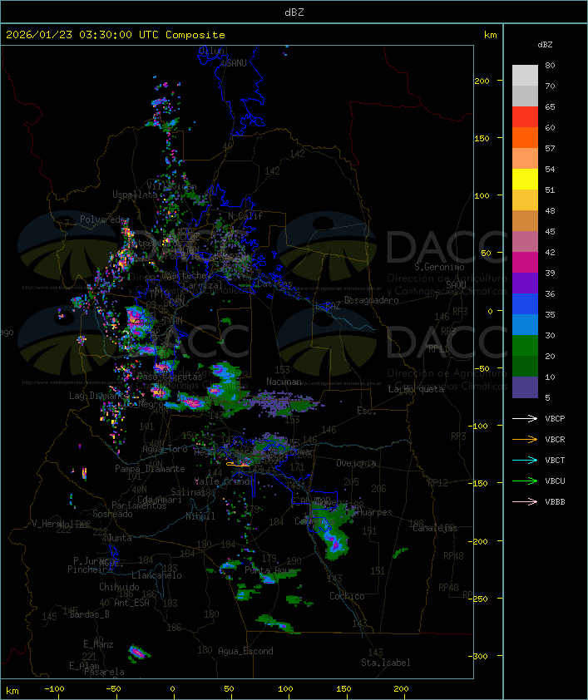
Task: Select the green VBCU arrow symbol
Action: pos(526,481)
